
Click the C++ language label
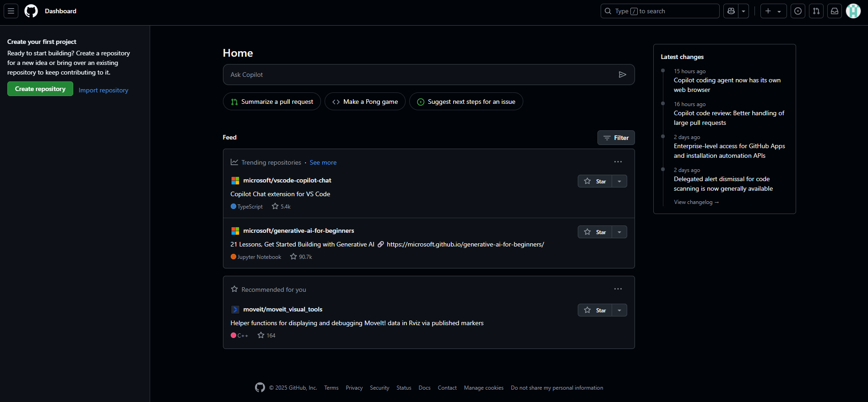click(243, 336)
